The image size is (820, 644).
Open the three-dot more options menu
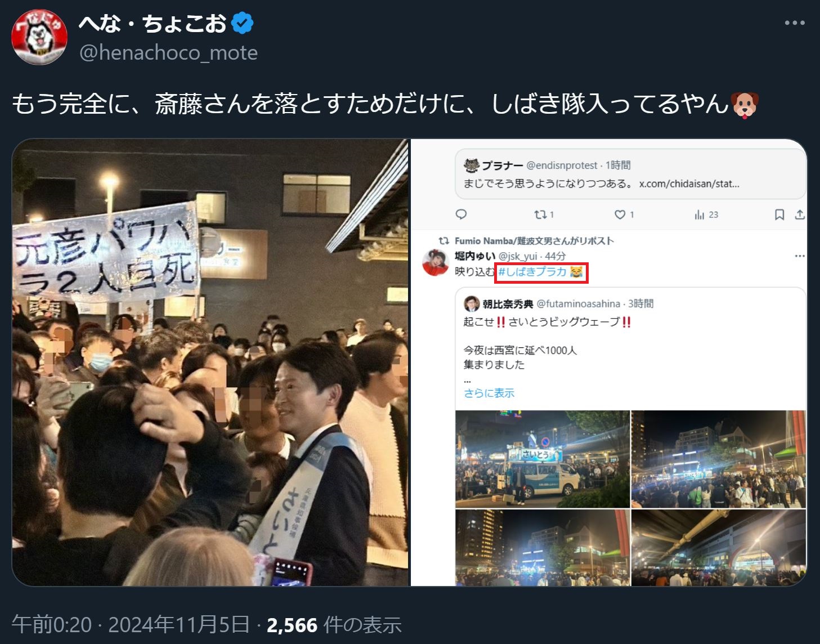794,23
